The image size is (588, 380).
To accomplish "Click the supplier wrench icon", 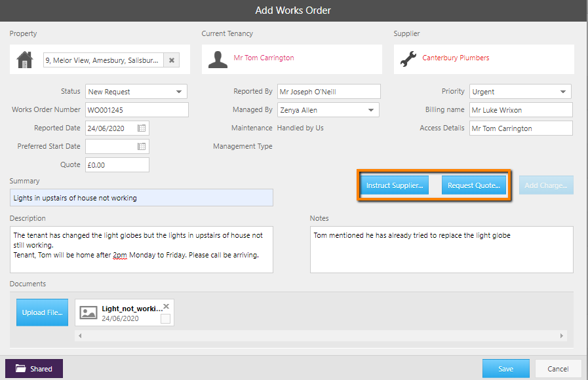I will point(408,59).
